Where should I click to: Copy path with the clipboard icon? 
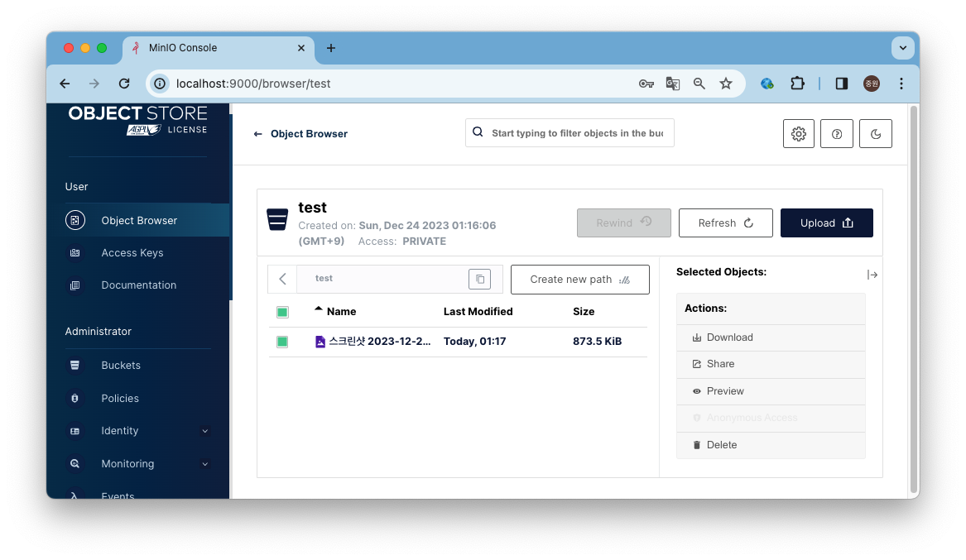point(479,279)
